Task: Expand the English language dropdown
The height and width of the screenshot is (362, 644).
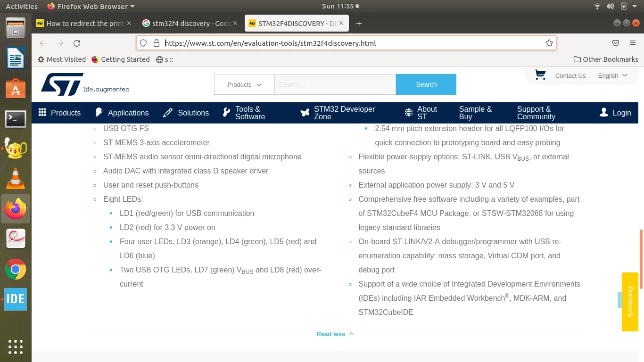Action: [x=612, y=75]
